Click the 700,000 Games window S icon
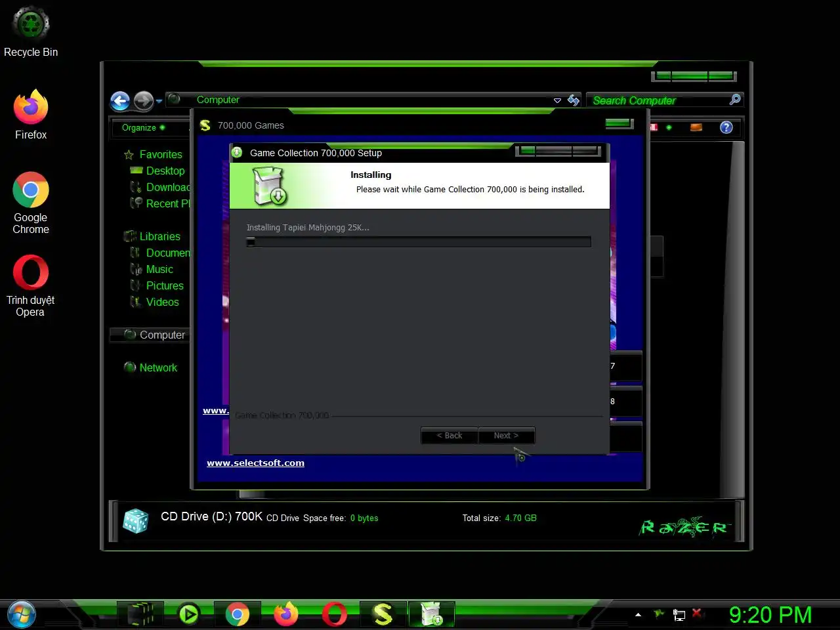 click(x=205, y=125)
